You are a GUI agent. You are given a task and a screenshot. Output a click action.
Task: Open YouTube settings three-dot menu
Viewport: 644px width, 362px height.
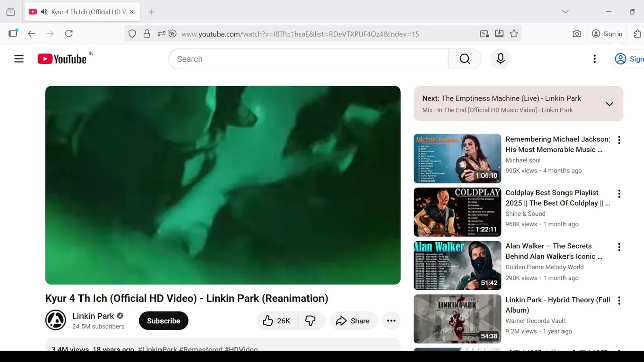pyautogui.click(x=594, y=59)
